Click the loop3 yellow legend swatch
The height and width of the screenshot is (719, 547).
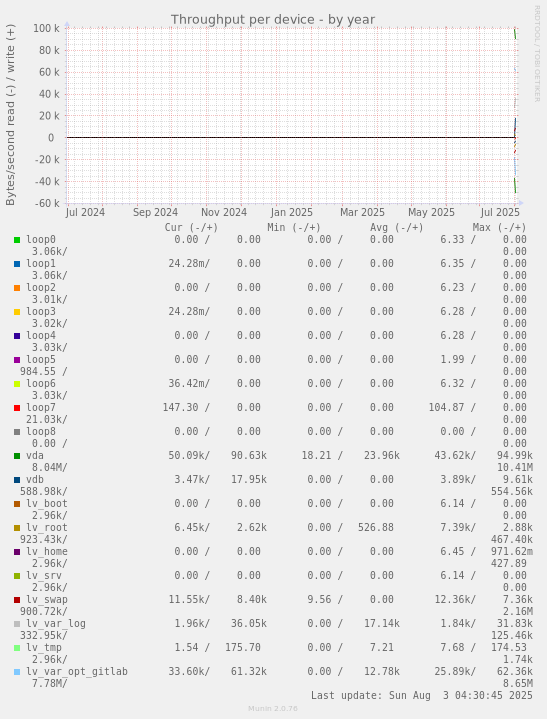17,312
